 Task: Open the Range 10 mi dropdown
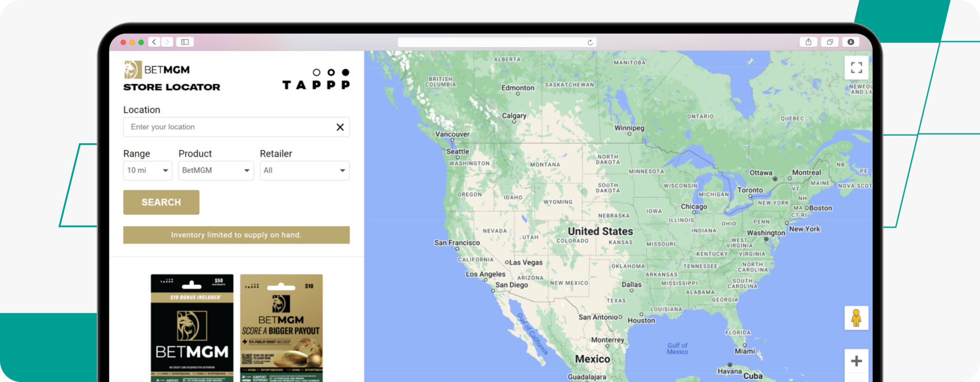[148, 170]
